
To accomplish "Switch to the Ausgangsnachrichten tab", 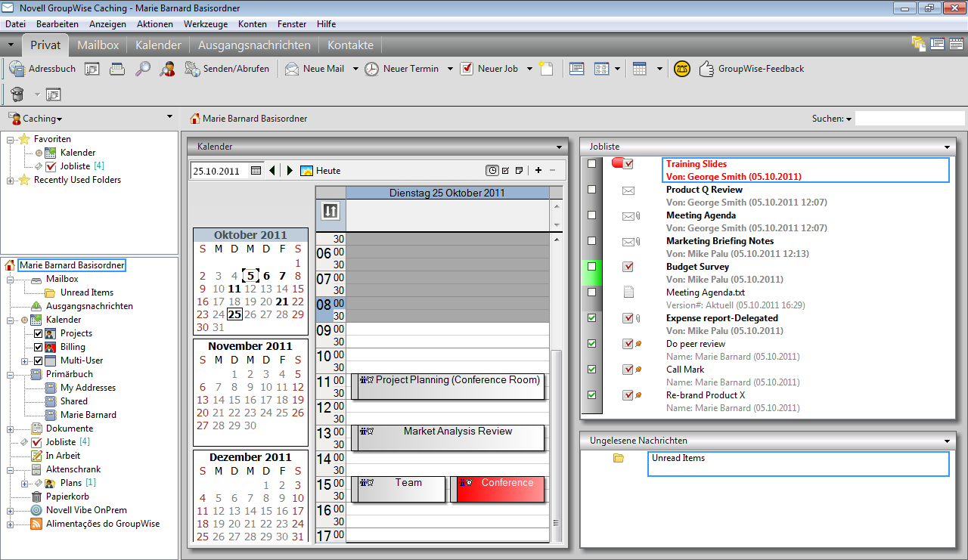I will 254,45.
